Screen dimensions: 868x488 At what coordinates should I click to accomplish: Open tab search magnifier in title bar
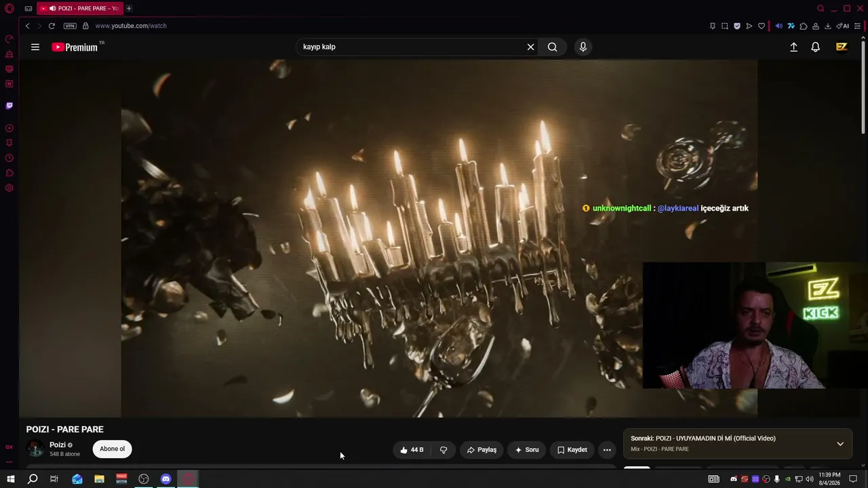click(821, 8)
